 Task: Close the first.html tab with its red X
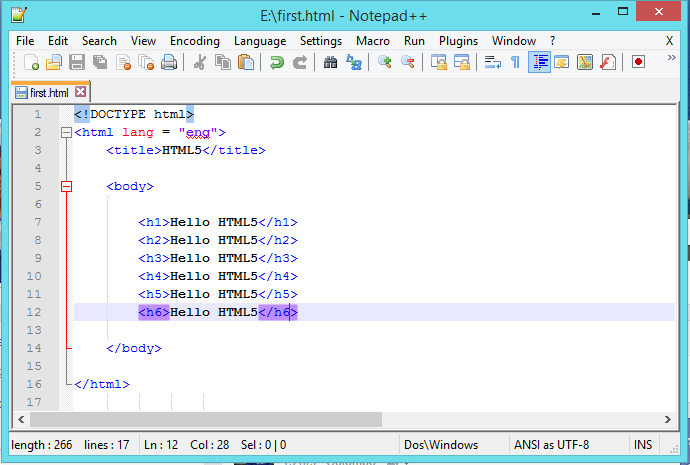click(x=81, y=92)
